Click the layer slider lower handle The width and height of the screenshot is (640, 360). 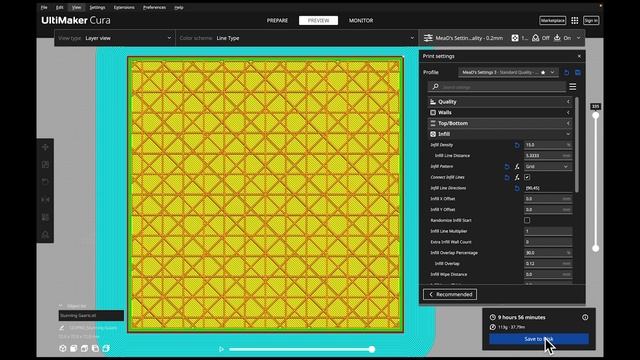[x=596, y=248]
